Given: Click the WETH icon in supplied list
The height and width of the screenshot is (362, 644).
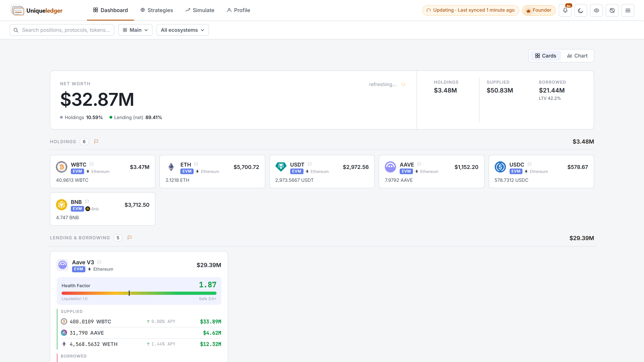Looking at the screenshot, I should click(64, 344).
